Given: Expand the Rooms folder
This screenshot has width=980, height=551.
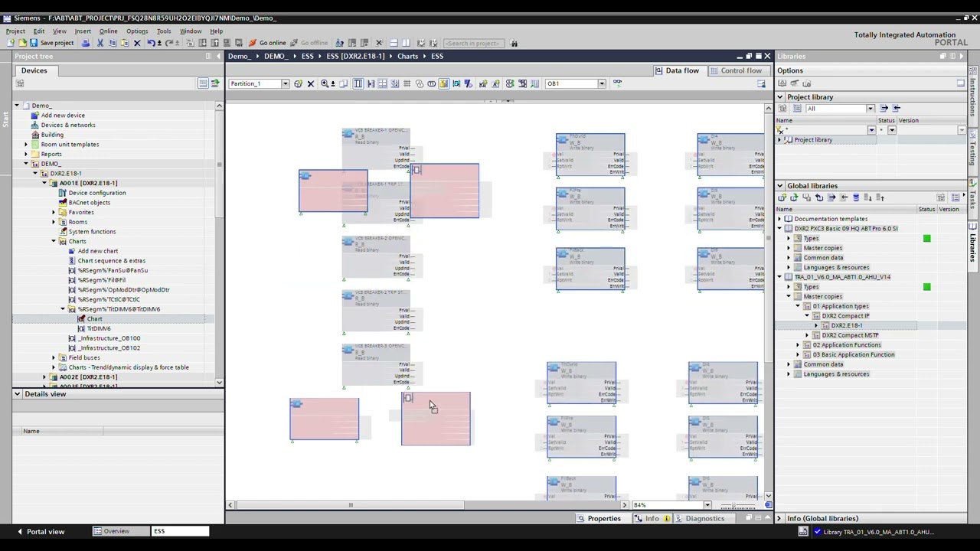Looking at the screenshot, I should click(x=54, y=222).
